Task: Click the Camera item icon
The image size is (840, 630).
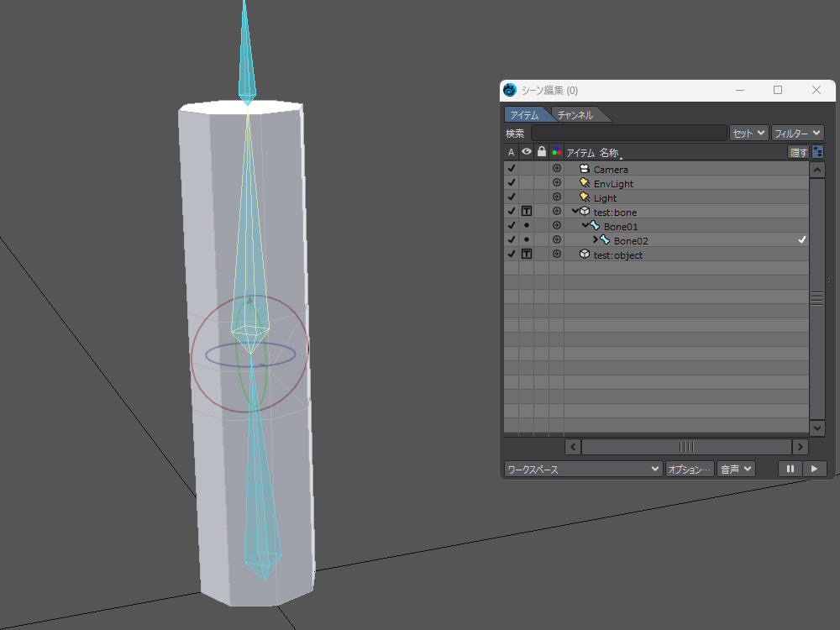Action: coord(585,169)
